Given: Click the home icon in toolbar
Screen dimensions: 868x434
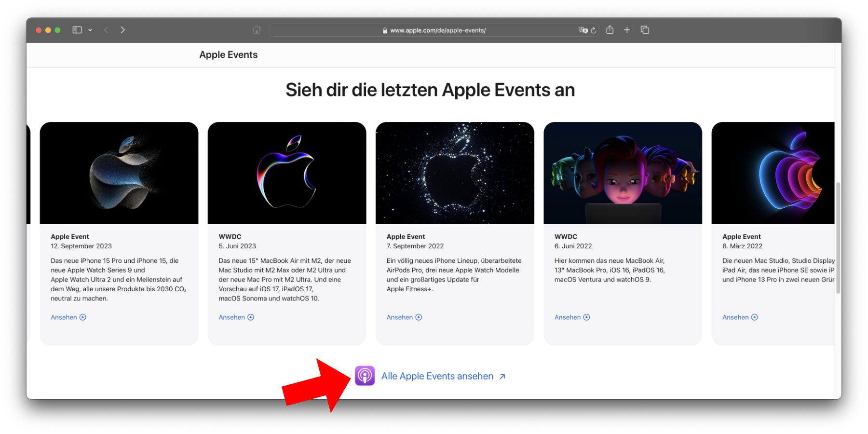Looking at the screenshot, I should coord(257,30).
